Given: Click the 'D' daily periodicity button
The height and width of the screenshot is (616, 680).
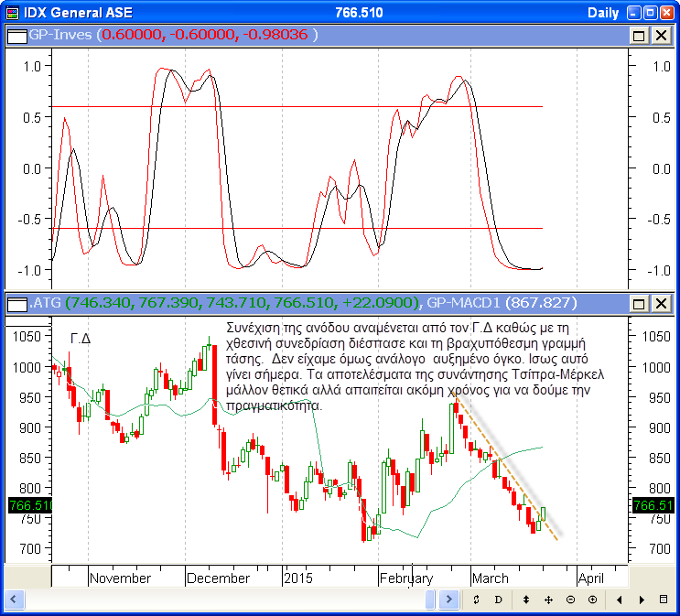Looking at the screenshot, I should 498,600.
